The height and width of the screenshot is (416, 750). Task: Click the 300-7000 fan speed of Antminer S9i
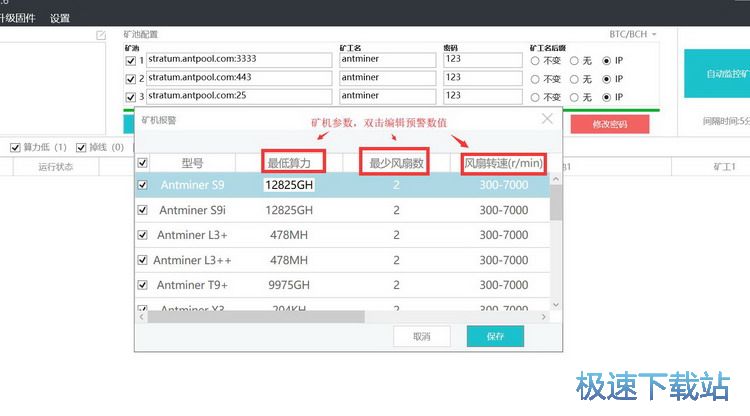point(504,210)
